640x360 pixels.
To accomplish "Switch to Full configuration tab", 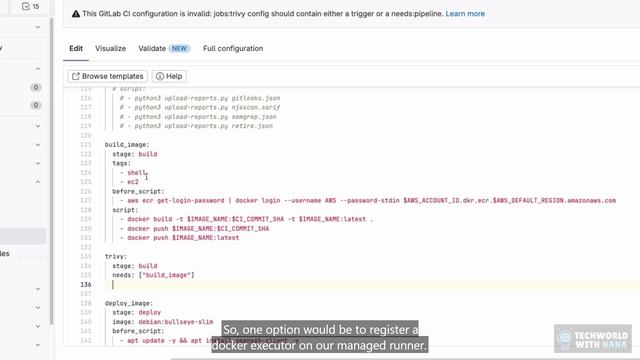I will point(233,49).
